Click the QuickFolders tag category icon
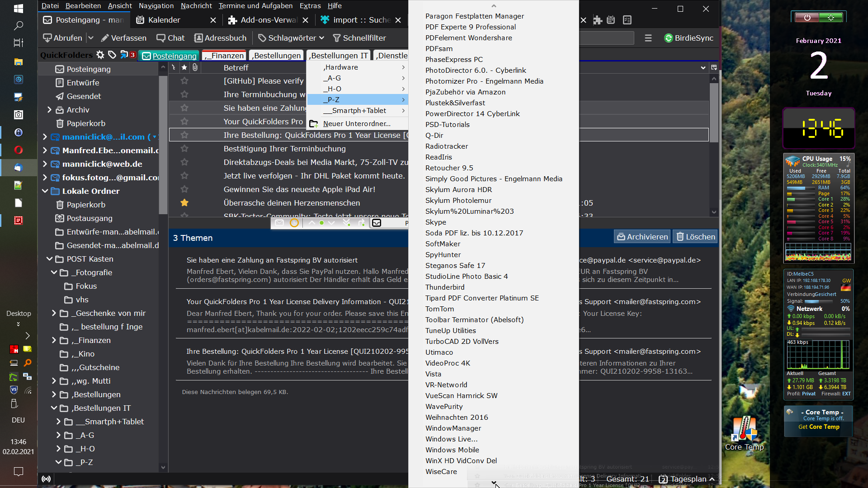Image resolution: width=868 pixels, height=488 pixels. click(x=112, y=55)
